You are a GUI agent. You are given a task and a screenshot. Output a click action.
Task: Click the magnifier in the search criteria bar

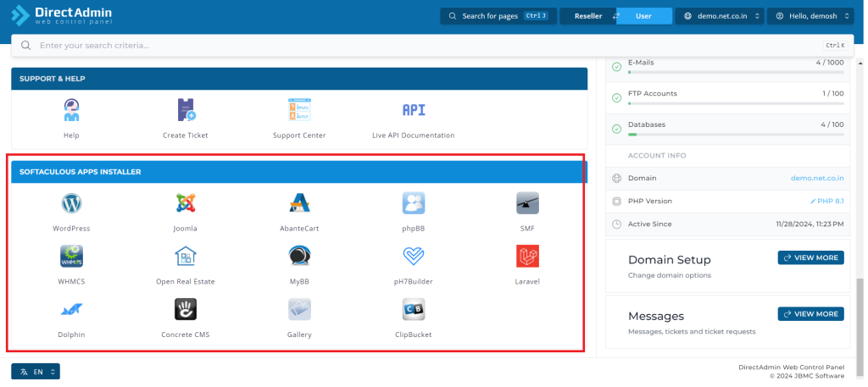25,46
